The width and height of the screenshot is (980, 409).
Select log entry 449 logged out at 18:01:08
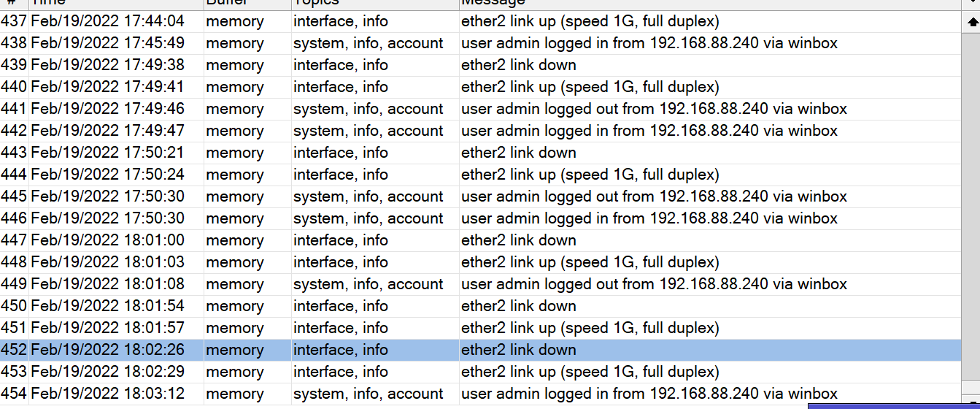pyautogui.click(x=482, y=284)
